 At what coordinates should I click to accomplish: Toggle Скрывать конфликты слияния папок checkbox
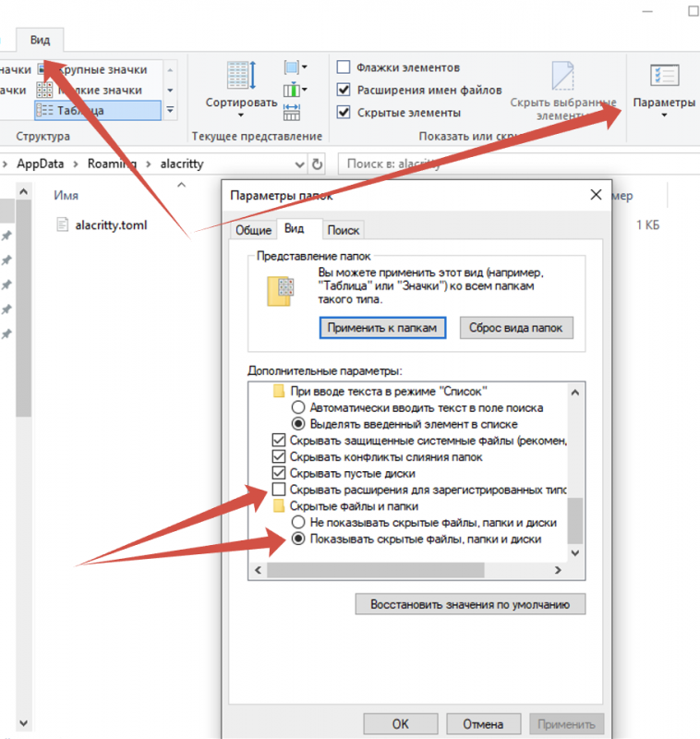click(x=278, y=456)
